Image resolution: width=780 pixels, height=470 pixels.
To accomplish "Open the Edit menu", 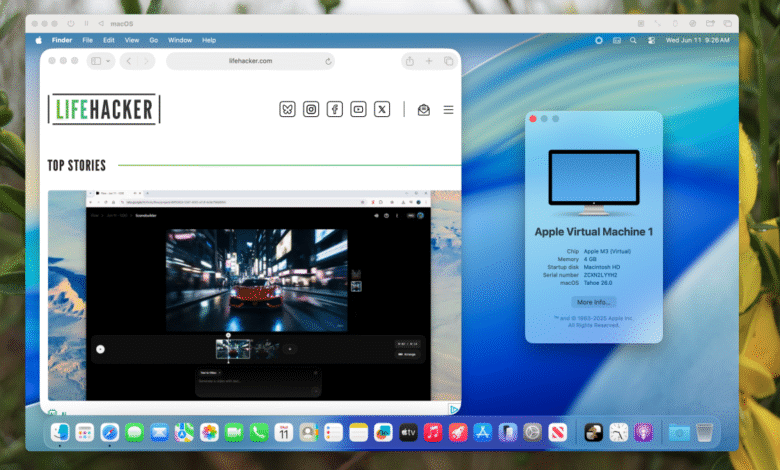I will click(x=108, y=40).
